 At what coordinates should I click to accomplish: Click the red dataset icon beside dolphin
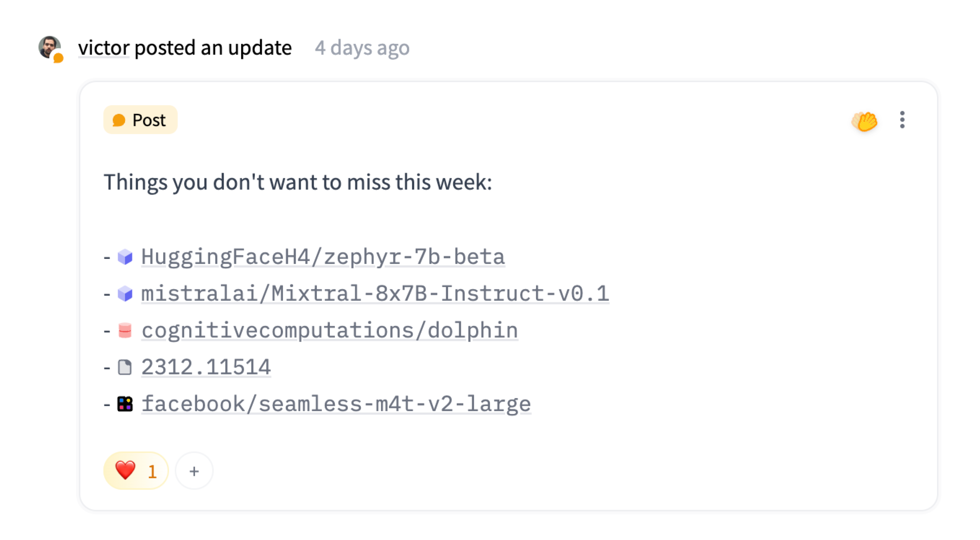(125, 330)
